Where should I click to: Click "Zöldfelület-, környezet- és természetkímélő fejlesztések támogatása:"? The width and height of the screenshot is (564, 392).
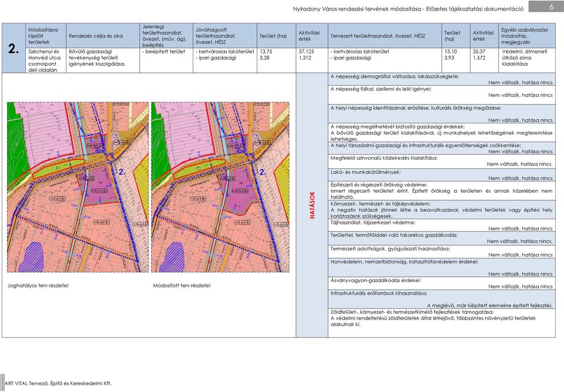click(x=412, y=312)
